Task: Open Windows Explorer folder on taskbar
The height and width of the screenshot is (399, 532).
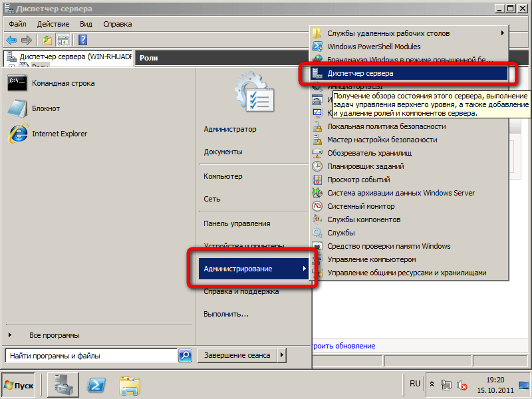Action: point(130,386)
